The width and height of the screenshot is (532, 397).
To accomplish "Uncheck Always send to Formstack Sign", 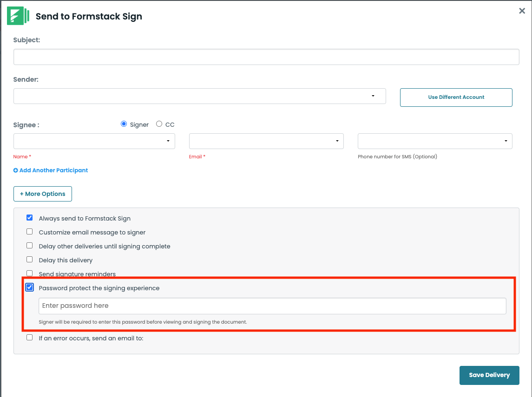I will (30, 218).
